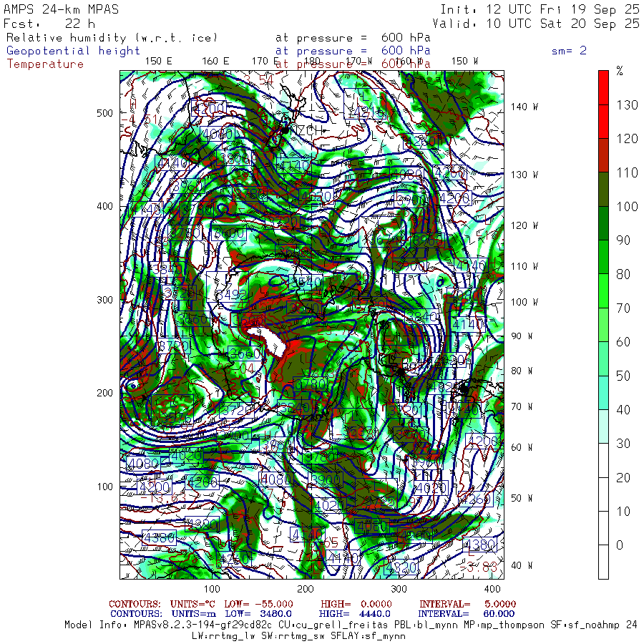Click the x-axis tick label 300
Image resolution: width=644 pixels, height=644 pixels.
tap(399, 589)
